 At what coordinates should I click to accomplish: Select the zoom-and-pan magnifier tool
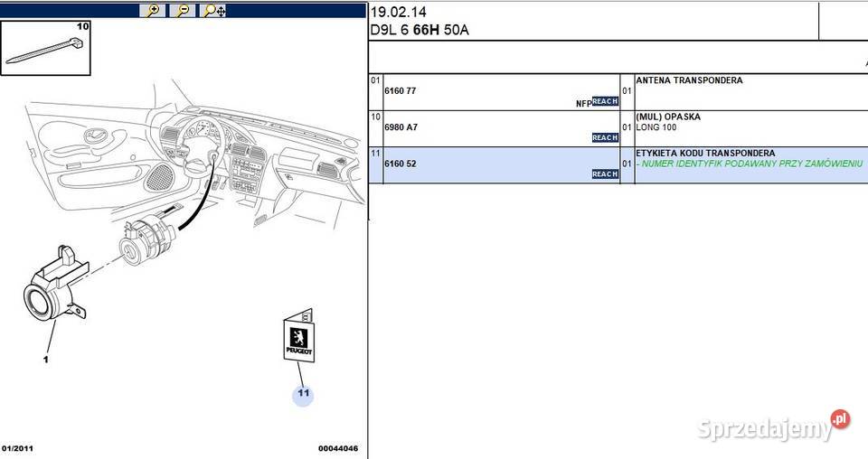pyautogui.click(x=214, y=11)
